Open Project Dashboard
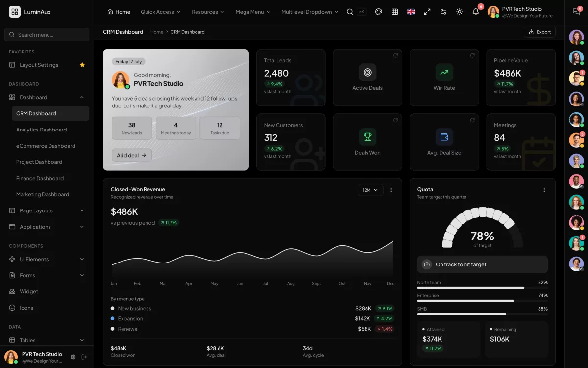588x368 pixels. tap(50, 162)
